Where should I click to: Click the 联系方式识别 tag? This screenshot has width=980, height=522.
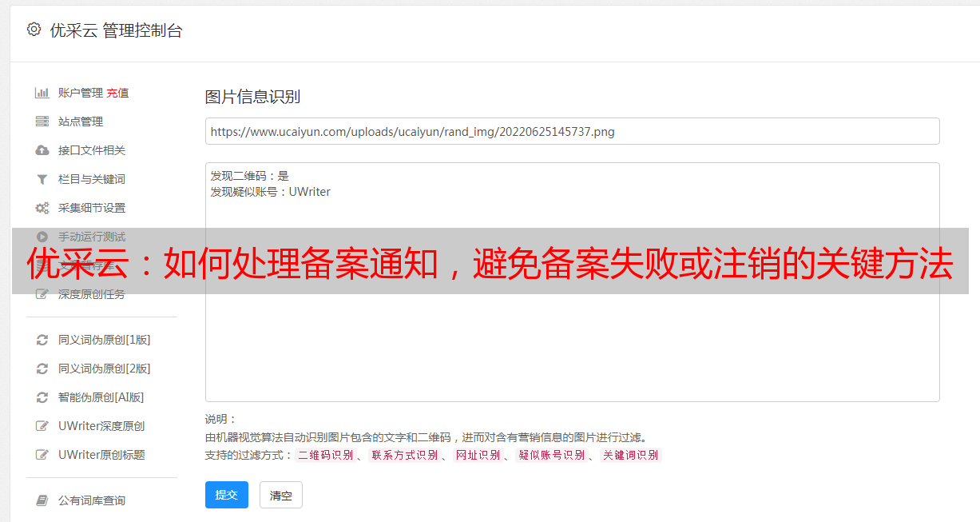pos(405,455)
